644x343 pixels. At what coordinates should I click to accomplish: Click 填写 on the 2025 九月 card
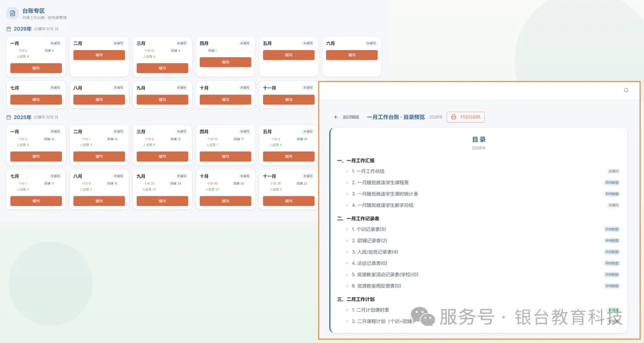[162, 201]
